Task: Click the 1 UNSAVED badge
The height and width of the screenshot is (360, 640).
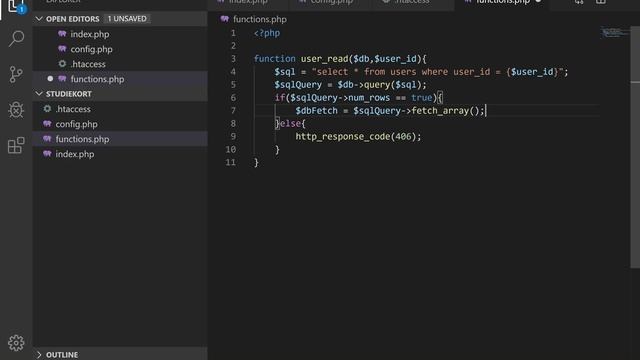Action: (x=127, y=19)
